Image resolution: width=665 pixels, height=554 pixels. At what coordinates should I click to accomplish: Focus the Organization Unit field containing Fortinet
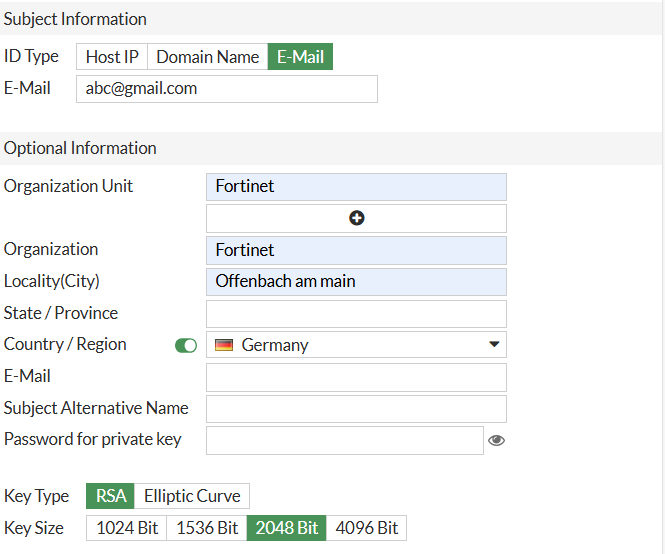click(356, 187)
